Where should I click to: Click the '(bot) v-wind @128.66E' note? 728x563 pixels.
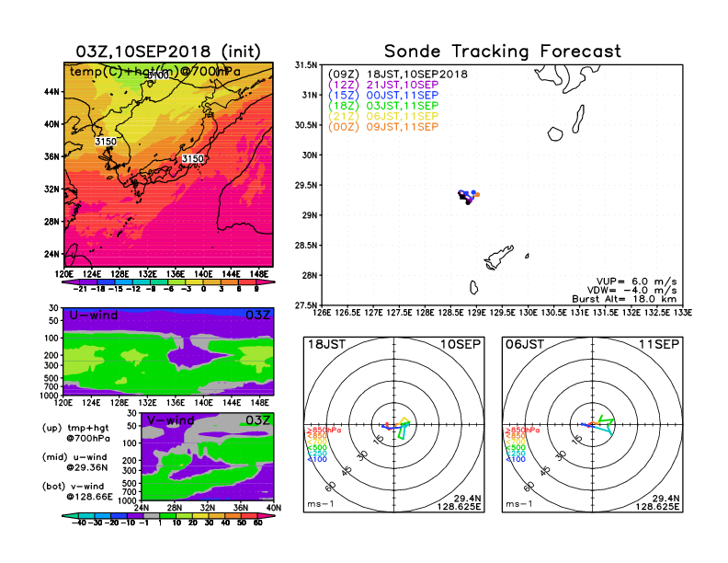point(77,491)
